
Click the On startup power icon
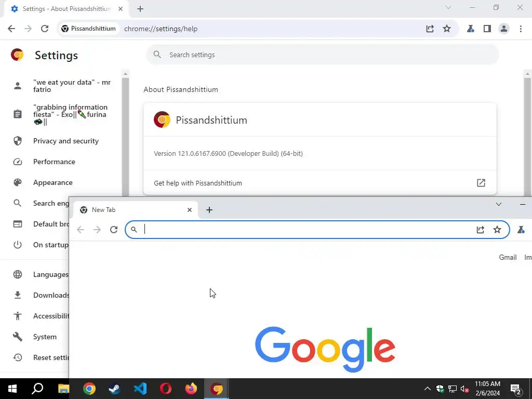coord(17,245)
